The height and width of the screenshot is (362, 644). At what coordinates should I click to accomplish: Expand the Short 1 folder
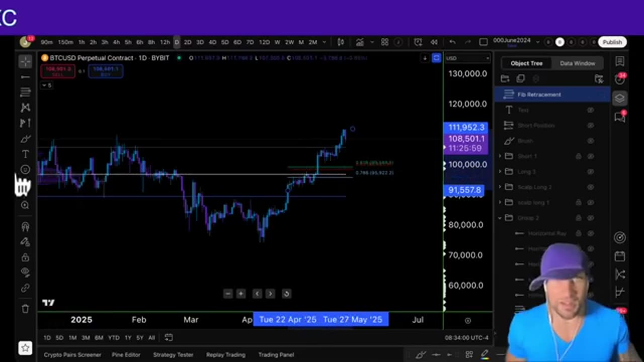500,156
